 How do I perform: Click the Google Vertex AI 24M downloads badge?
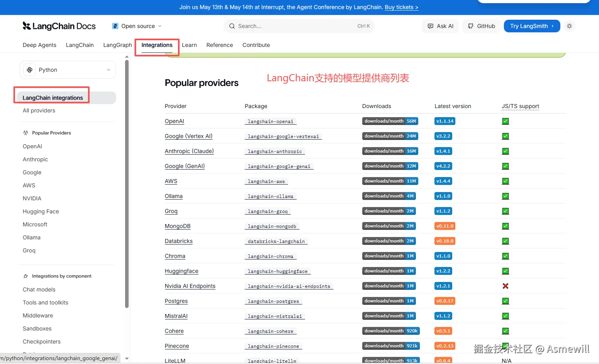(x=390, y=136)
